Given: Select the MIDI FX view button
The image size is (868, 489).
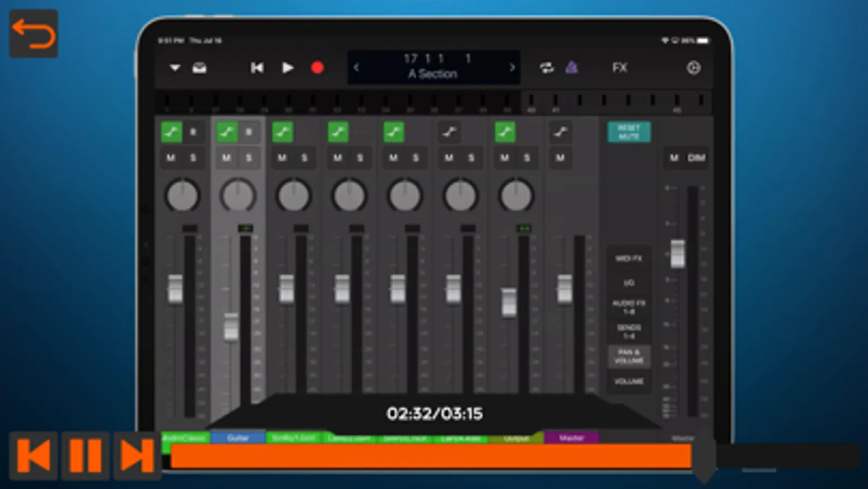Looking at the screenshot, I should coord(629,259).
